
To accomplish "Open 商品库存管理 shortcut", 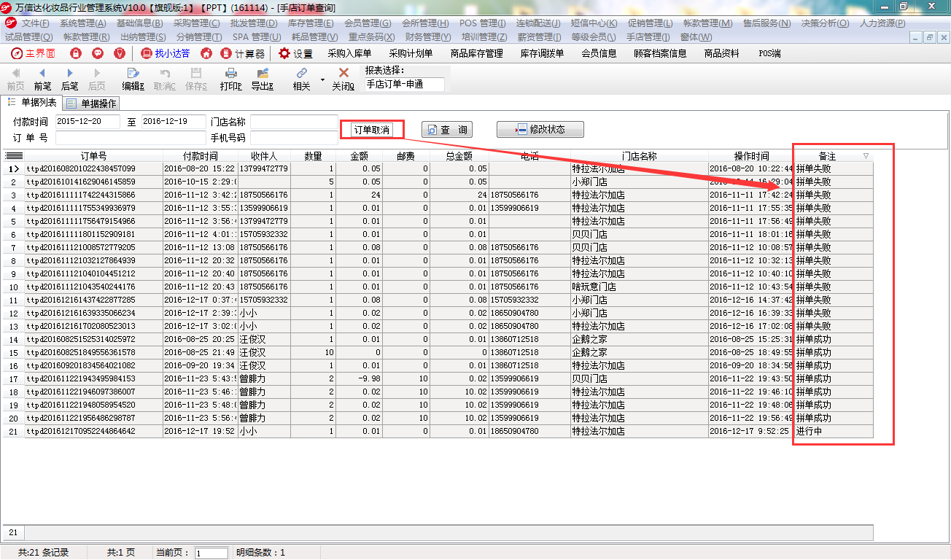I will (477, 53).
